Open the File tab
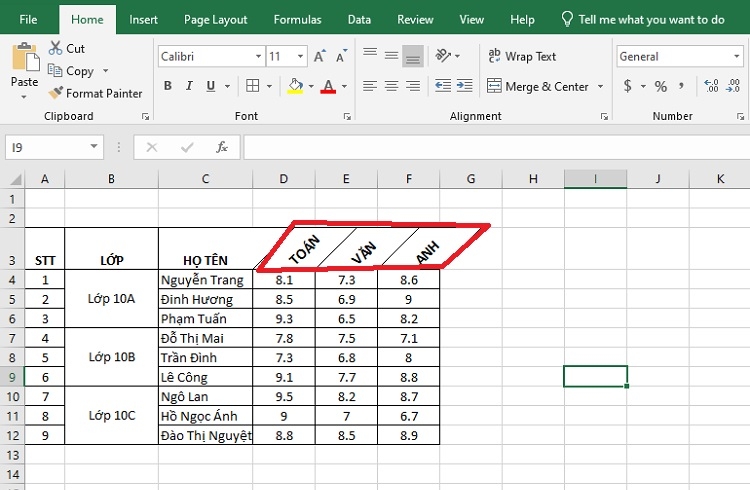 [28, 20]
